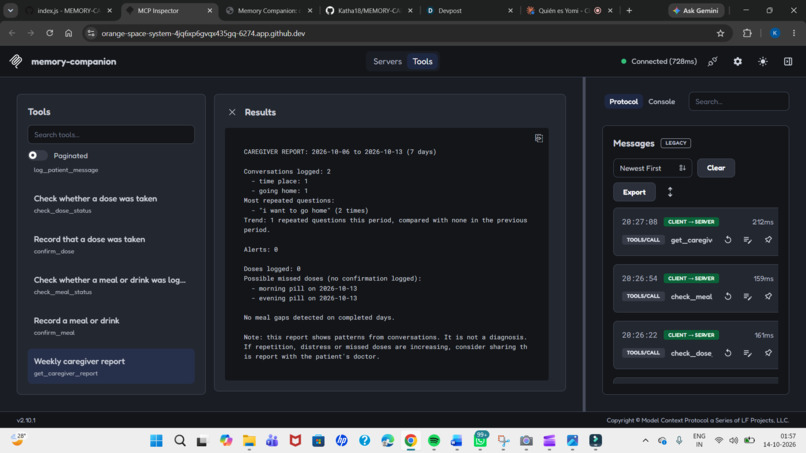
Task: Open File Explorer from the taskbar
Action: (x=249, y=441)
